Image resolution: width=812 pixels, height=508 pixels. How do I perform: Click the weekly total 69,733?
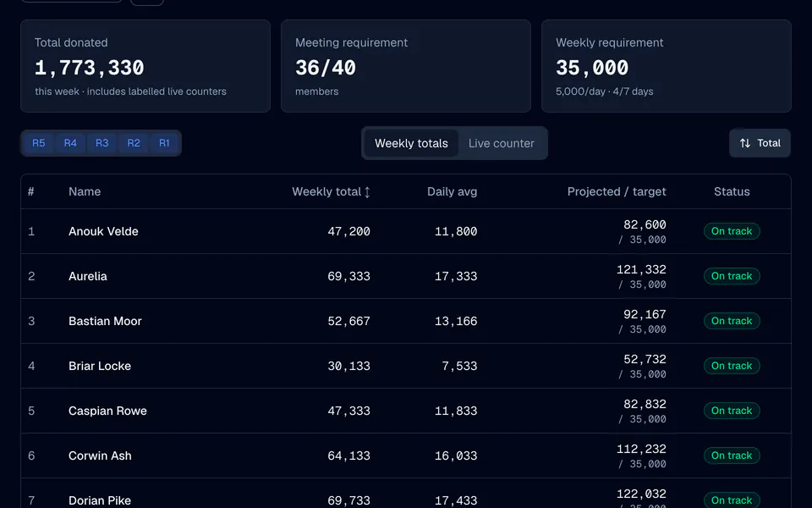coord(349,500)
